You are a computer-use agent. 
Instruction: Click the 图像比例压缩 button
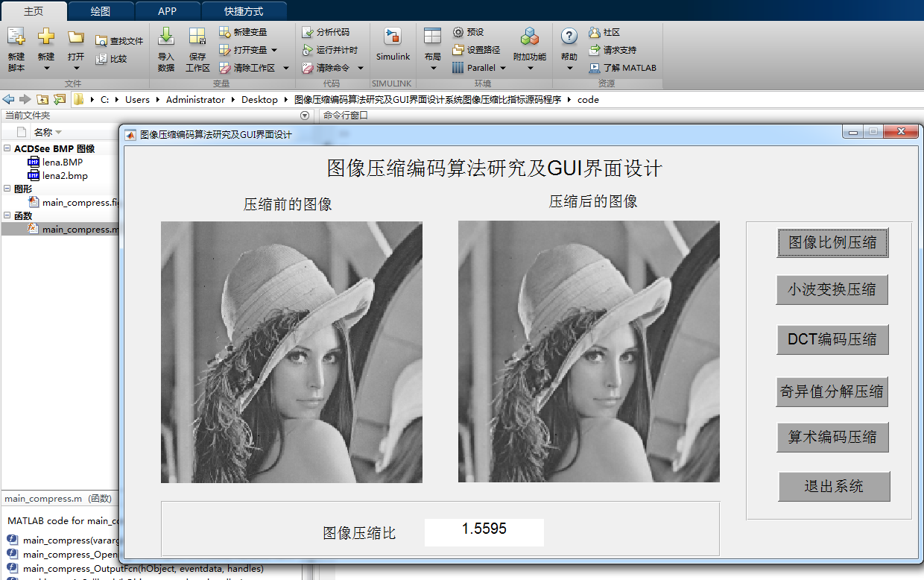tap(832, 243)
